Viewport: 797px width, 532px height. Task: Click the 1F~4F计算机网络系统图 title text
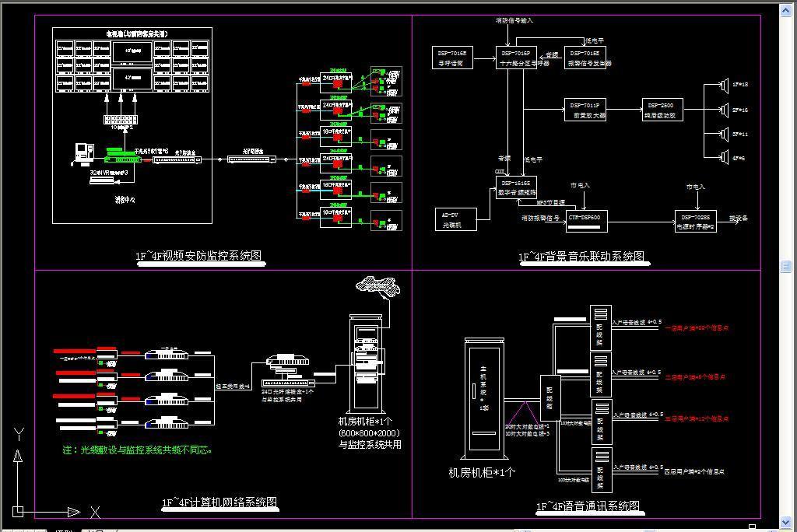[x=219, y=502]
